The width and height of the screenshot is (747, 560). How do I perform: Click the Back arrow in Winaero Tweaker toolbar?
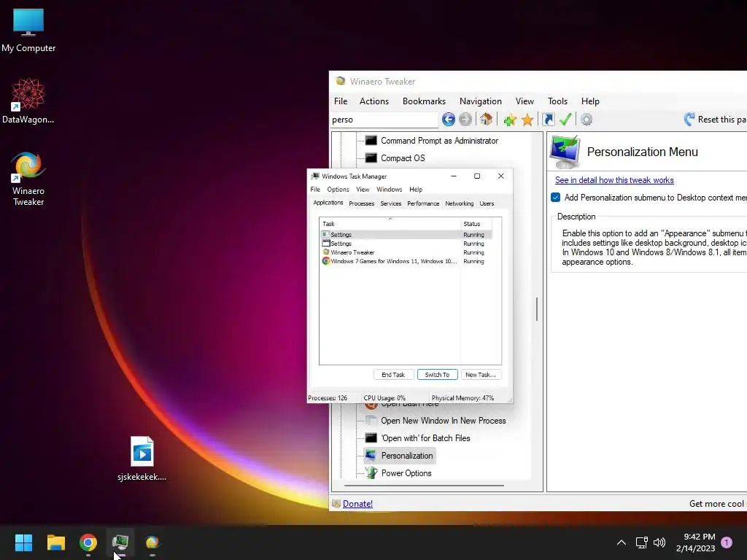(x=449, y=120)
